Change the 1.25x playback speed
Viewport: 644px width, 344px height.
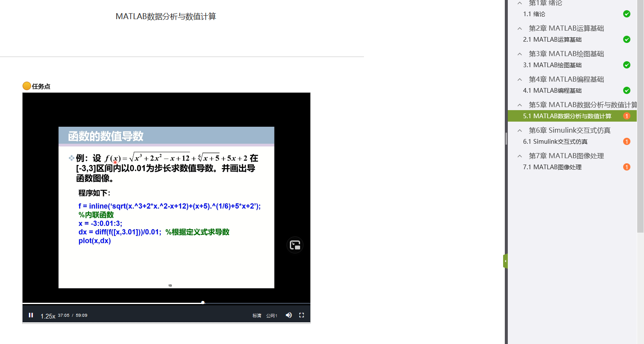tap(48, 316)
